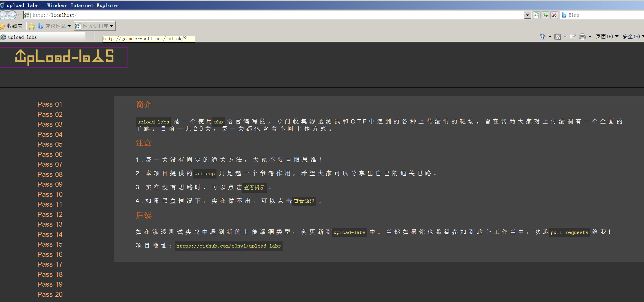Open the address bar history dropdown arrow
This screenshot has width=644, height=302.
coord(527,15)
